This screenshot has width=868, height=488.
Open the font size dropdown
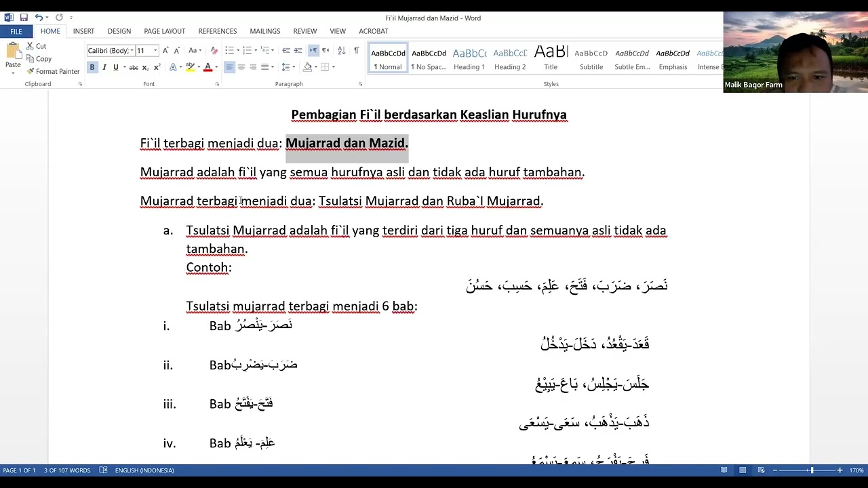tap(155, 50)
